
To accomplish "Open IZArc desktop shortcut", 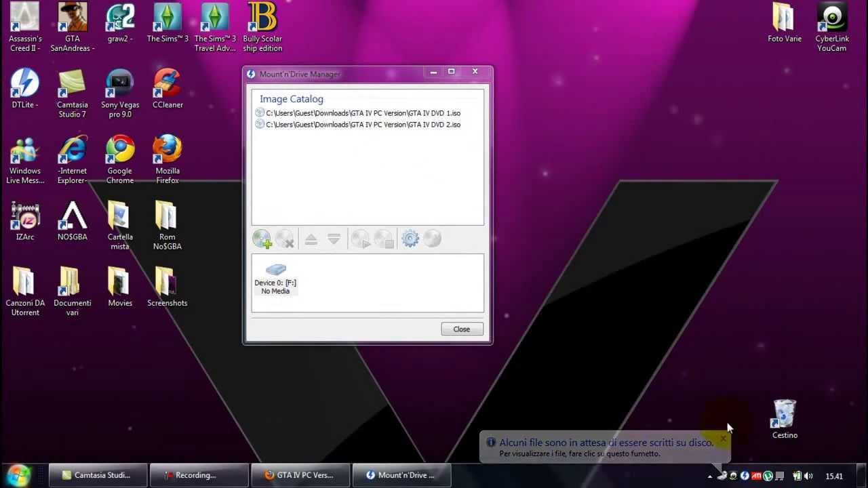I will coord(25,221).
